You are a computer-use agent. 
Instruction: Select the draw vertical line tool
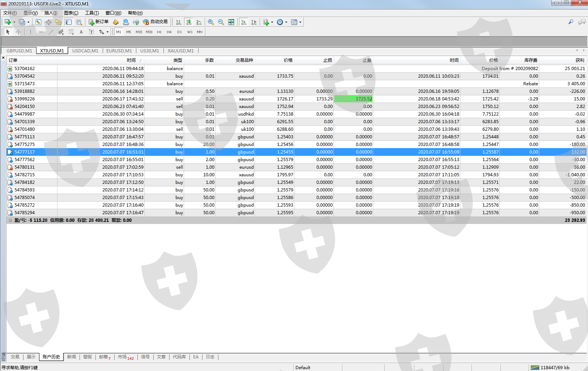30,32
